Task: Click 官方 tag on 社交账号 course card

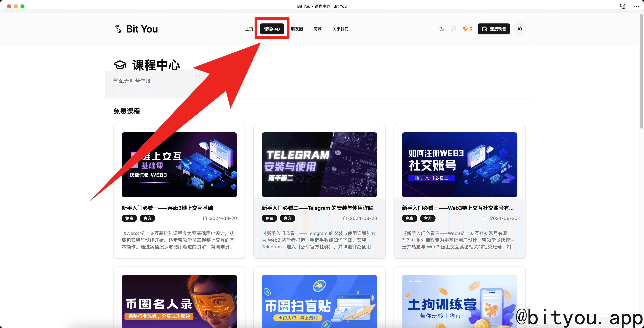Action: pos(428,218)
